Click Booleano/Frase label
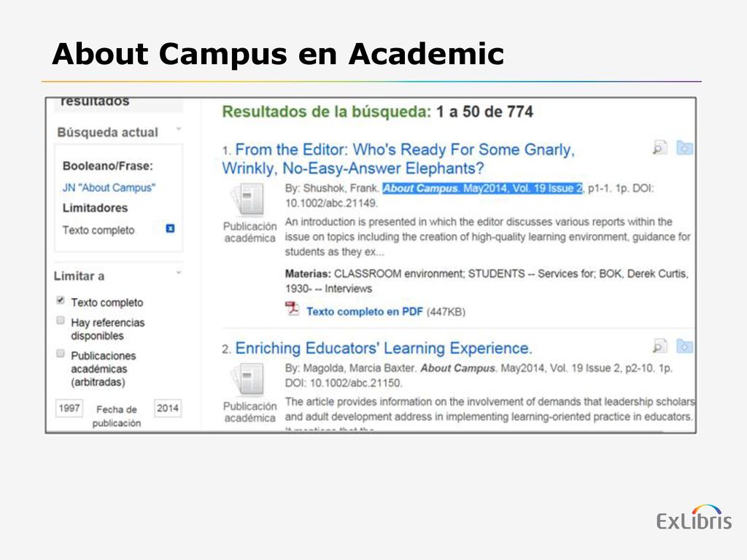Image resolution: width=747 pixels, height=560 pixels. [x=108, y=166]
